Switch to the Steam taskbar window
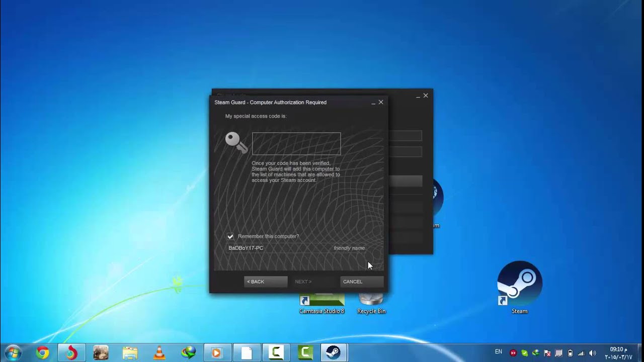The height and width of the screenshot is (362, 644). [x=334, y=353]
